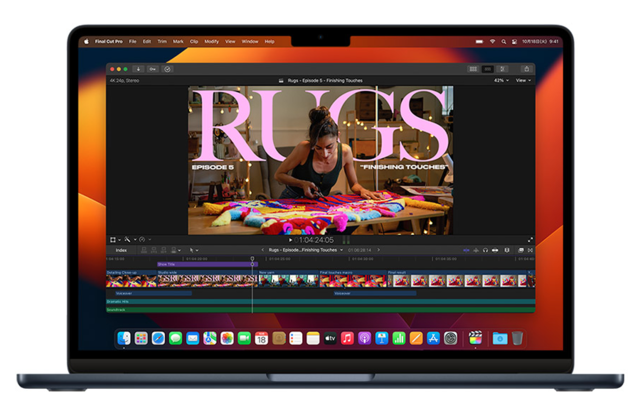Toggle the browser panel visibility button
640x420 pixels.
473,69
